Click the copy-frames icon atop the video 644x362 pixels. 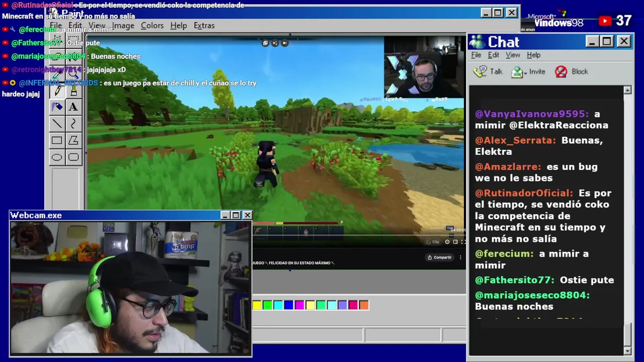(x=265, y=43)
